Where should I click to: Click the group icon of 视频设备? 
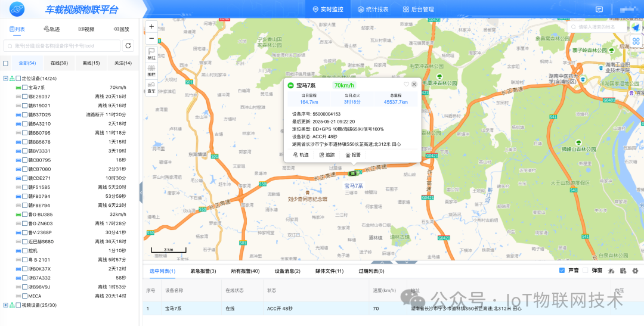coord(12,305)
